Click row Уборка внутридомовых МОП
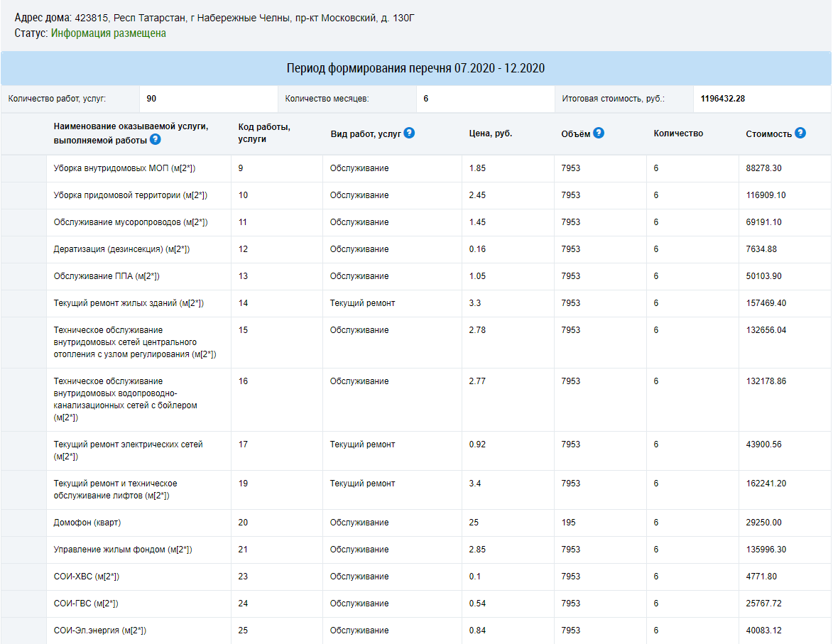833x644 pixels. [x=416, y=168]
